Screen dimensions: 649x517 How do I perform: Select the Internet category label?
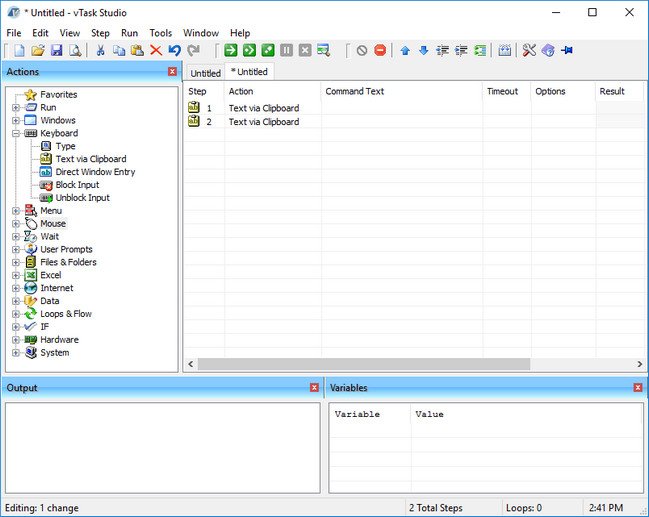[57, 288]
